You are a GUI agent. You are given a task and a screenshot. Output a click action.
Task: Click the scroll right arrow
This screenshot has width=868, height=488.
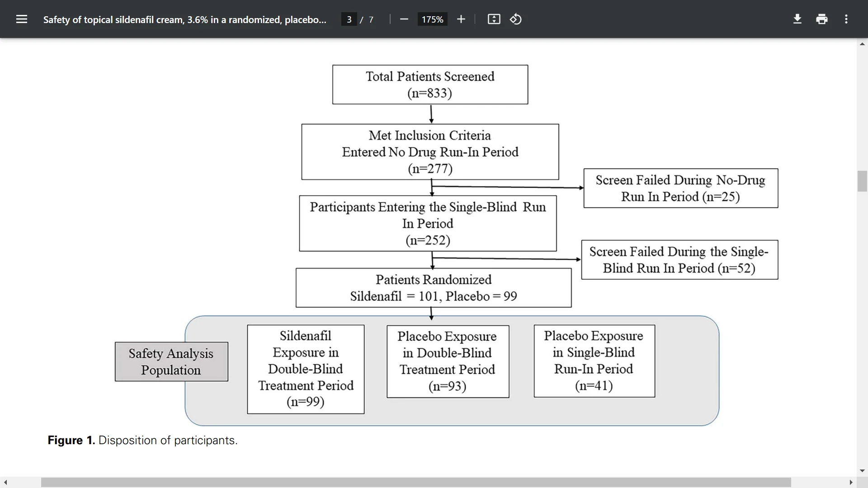click(x=851, y=483)
